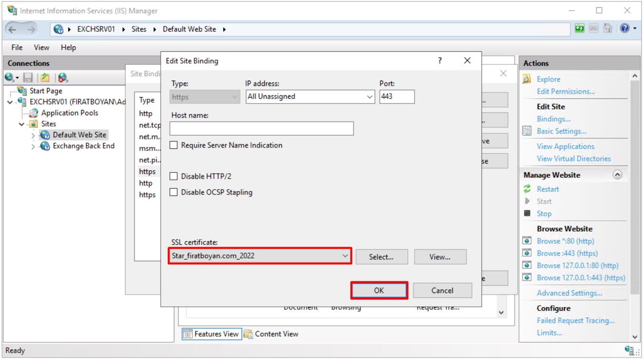Image resolution: width=644 pixels, height=359 pixels.
Task: Enable Require Server Name Indication
Action: [174, 145]
